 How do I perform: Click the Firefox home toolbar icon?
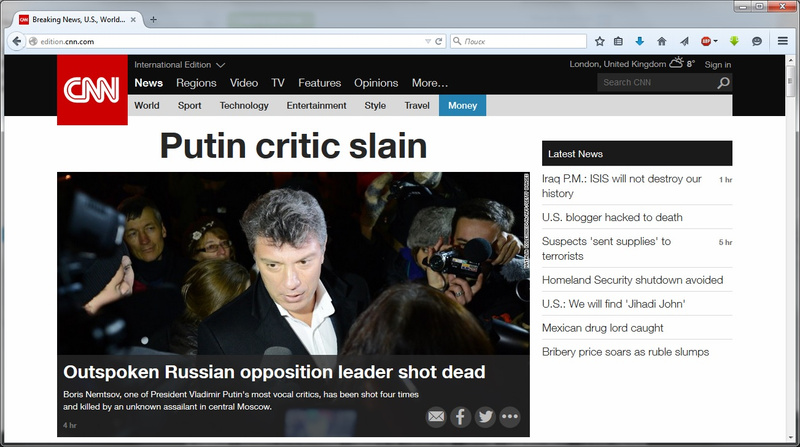click(x=661, y=41)
